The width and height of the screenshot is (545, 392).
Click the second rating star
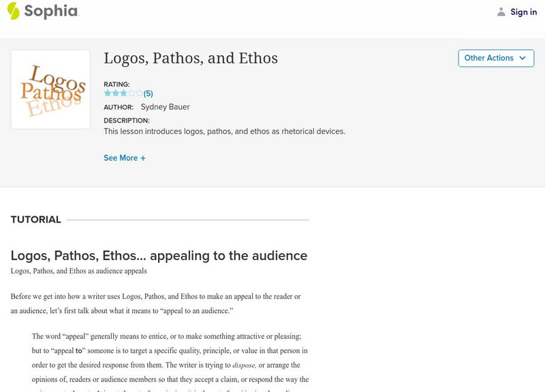tap(115, 93)
